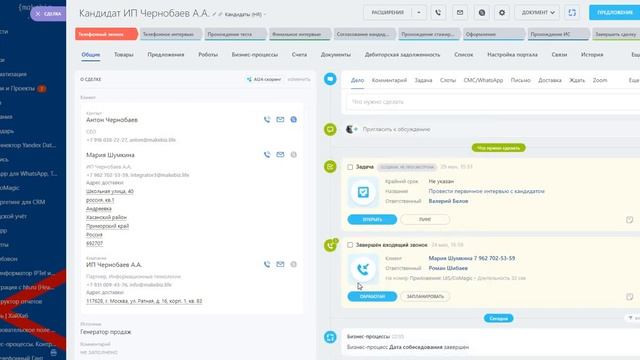The height and width of the screenshot is (360, 640).
Task: Open the Дебиторская задолженность tab
Action: pyautogui.click(x=402, y=55)
